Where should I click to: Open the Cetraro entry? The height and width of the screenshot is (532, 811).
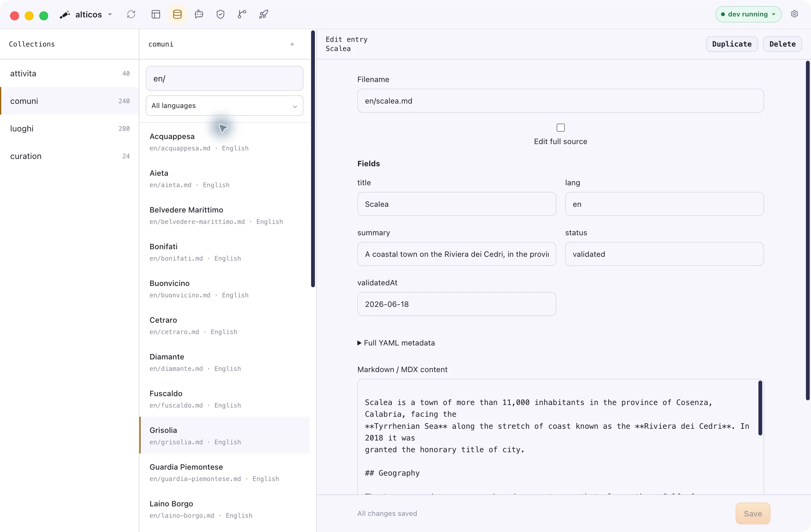[225, 326]
